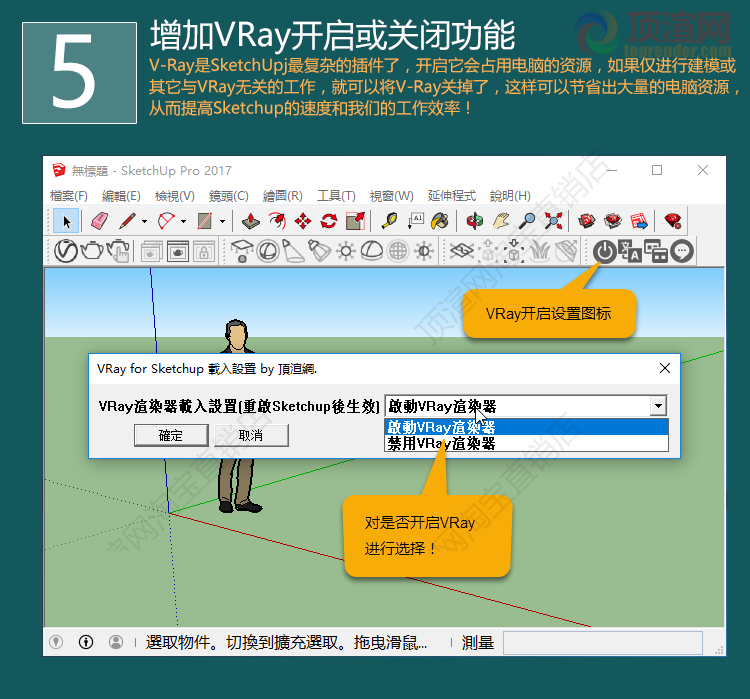
Task: Click the chat bubble icon
Action: pos(682,251)
